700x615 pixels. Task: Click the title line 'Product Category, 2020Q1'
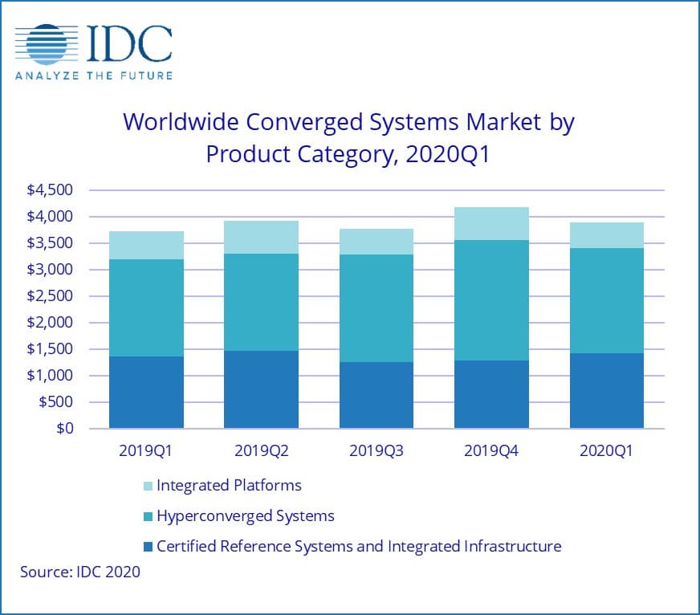tap(348, 154)
